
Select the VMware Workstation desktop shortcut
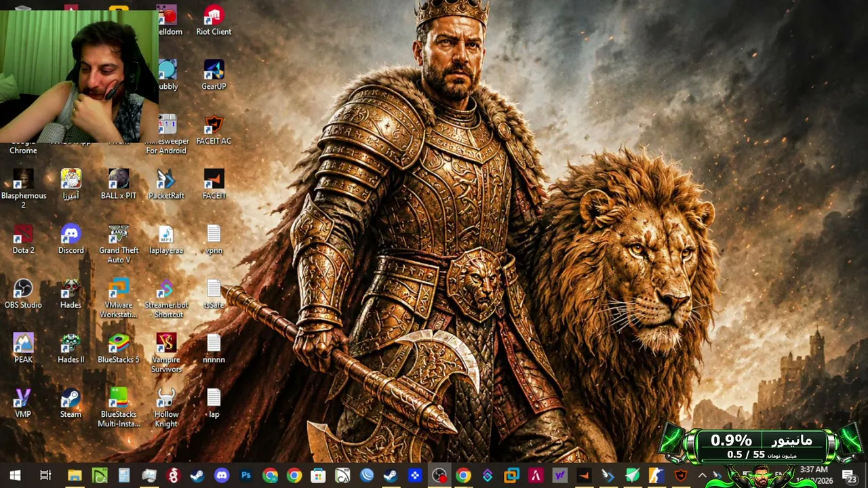click(x=119, y=299)
